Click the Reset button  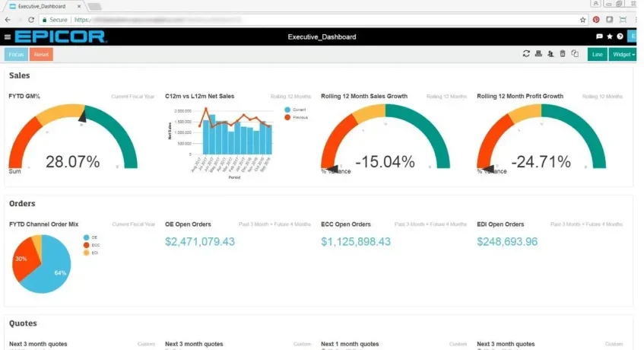pyautogui.click(x=41, y=54)
